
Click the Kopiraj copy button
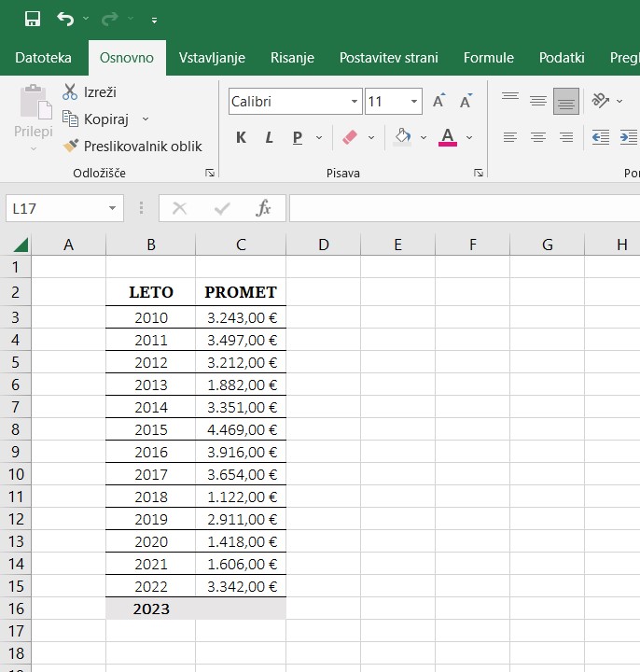click(x=95, y=119)
